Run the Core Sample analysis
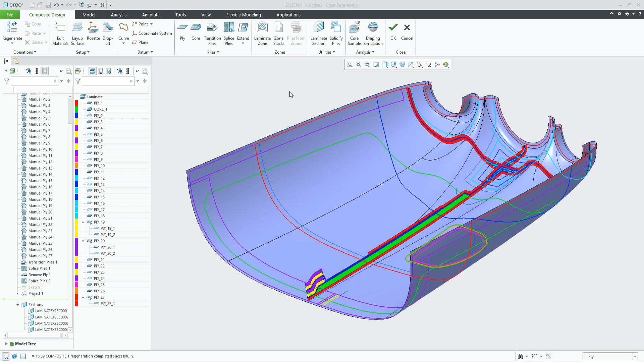 354,34
